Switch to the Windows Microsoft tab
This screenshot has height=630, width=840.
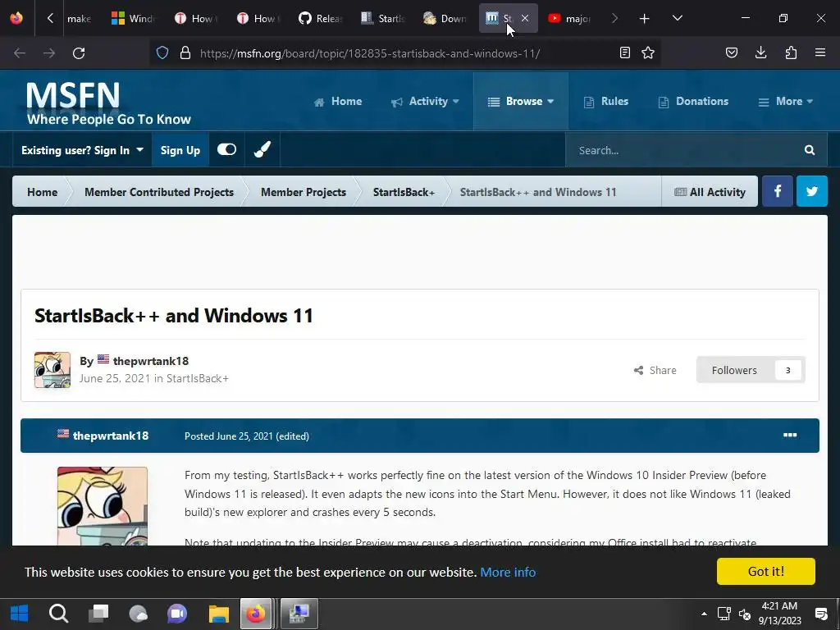[133, 18]
